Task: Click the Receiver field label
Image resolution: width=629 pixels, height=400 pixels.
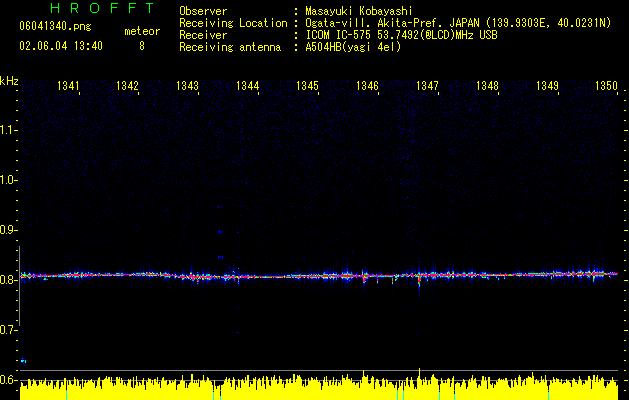Action: (203, 35)
